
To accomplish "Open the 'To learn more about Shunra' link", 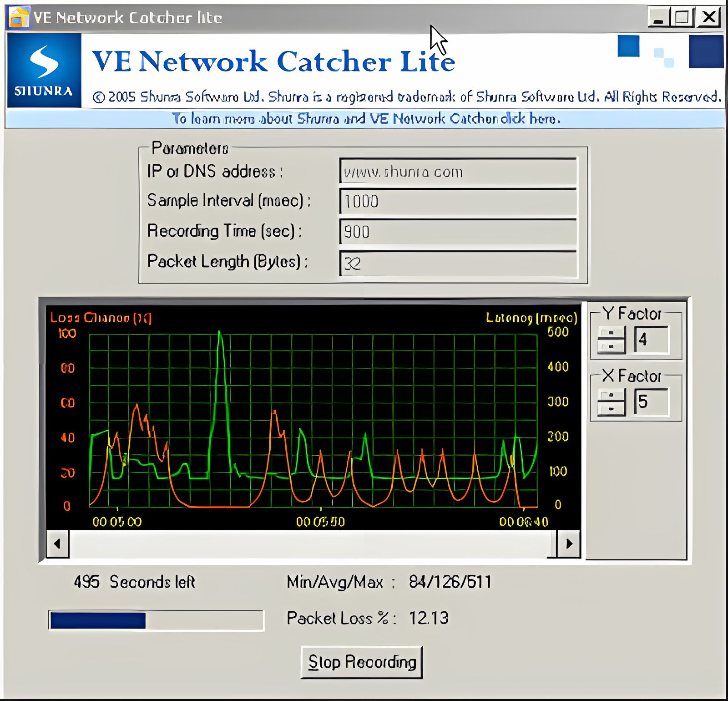I will pyautogui.click(x=366, y=119).
